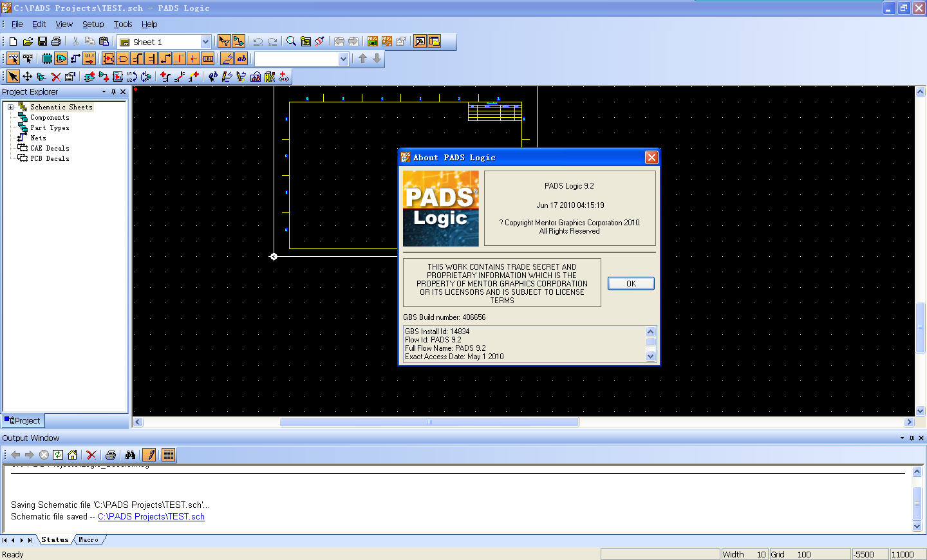Open the Tools menu
Viewport: 927px width, 560px height.
pos(123,24)
